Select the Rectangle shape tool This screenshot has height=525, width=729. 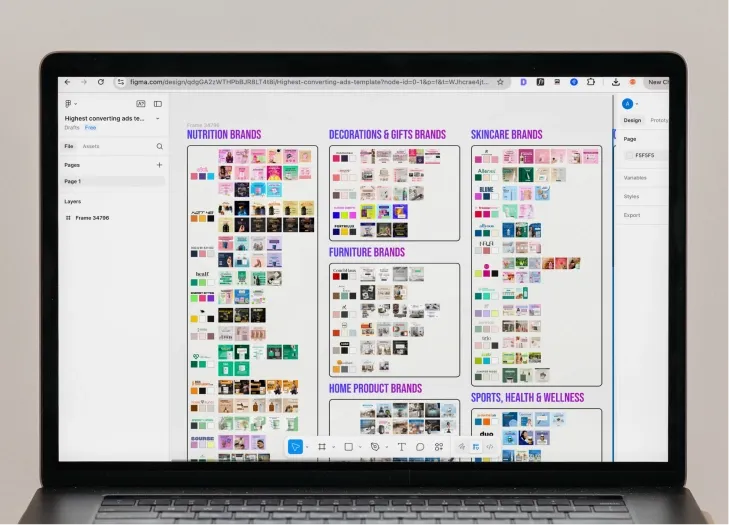(x=348, y=447)
